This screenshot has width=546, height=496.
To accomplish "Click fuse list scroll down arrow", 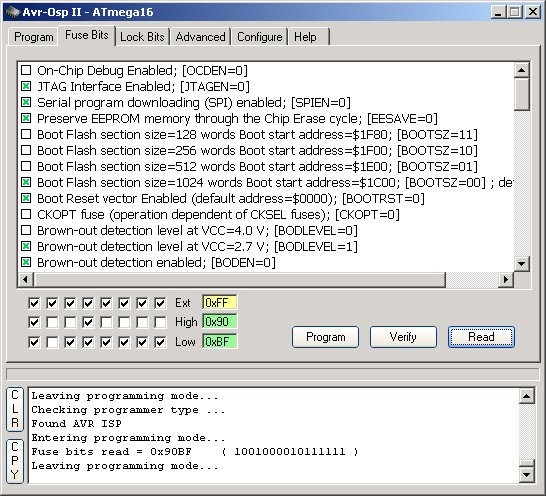I will coord(522,264).
